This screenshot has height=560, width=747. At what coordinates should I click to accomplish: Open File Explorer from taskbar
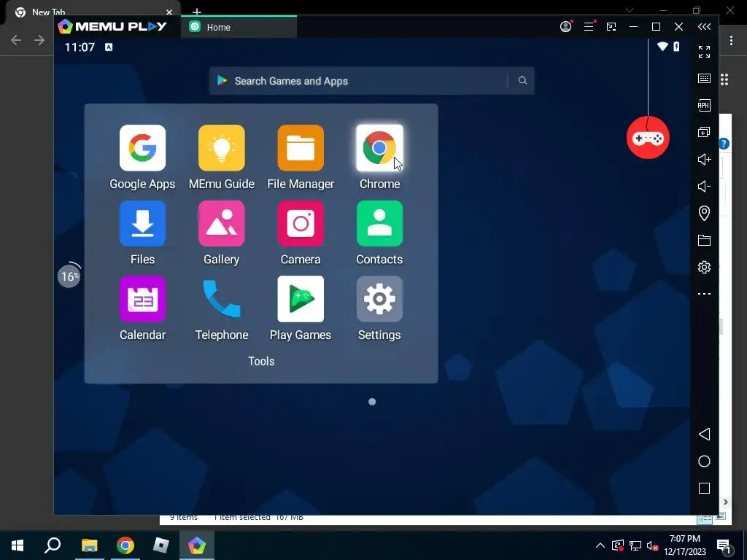[89, 545]
